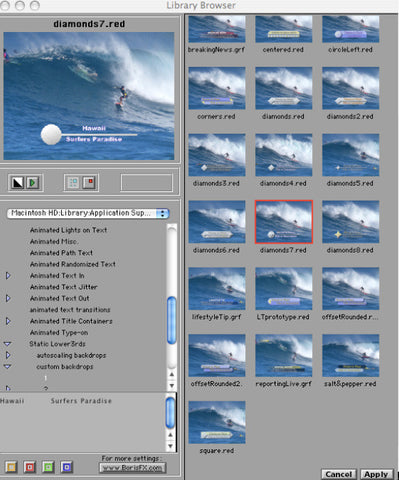Expand the Animated Text In folder
This screenshot has height=480, width=399.
point(8,276)
